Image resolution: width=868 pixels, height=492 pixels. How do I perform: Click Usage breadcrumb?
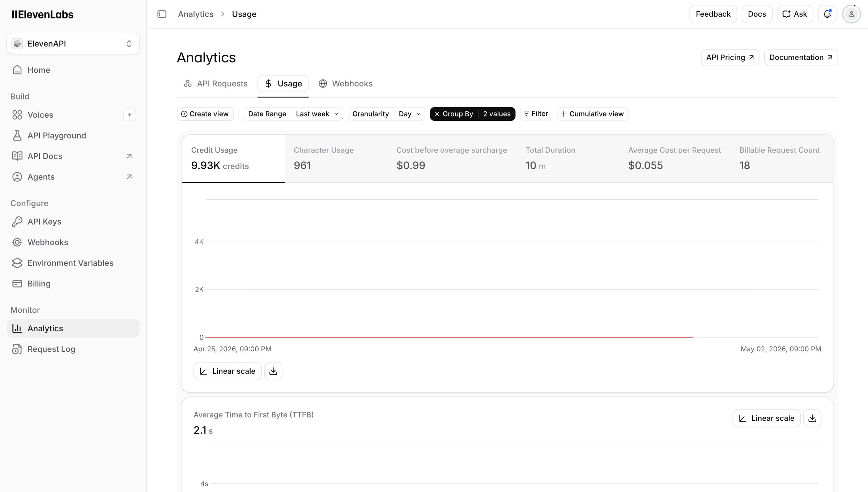click(244, 14)
